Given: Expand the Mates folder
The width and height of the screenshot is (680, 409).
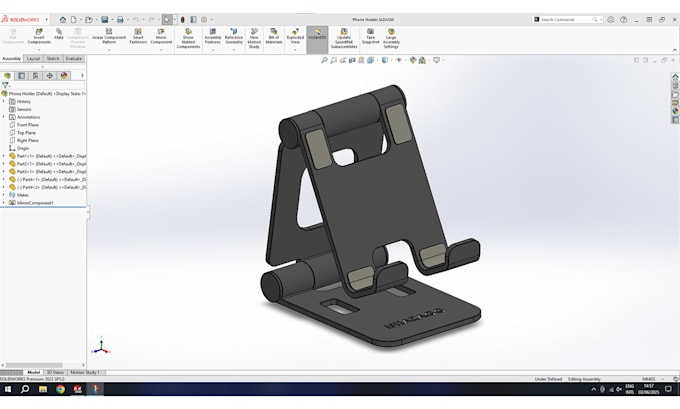Looking at the screenshot, I should 4,195.
